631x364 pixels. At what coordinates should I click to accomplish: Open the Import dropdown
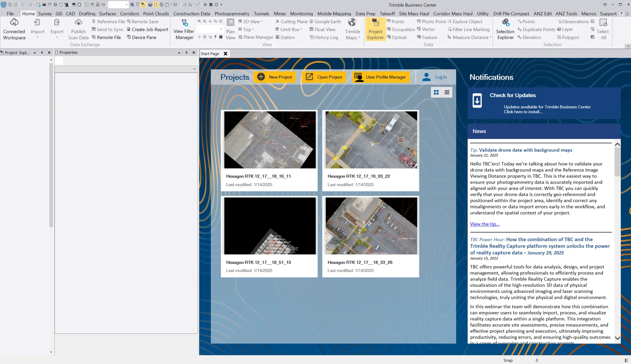coord(38,38)
